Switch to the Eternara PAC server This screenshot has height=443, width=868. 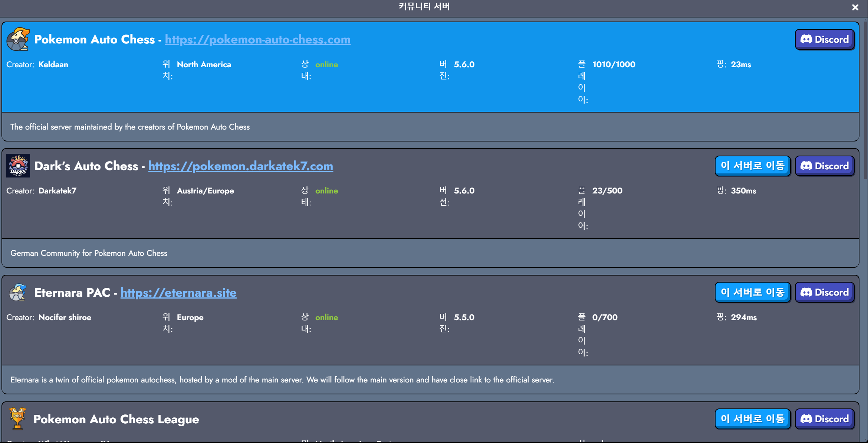(752, 292)
